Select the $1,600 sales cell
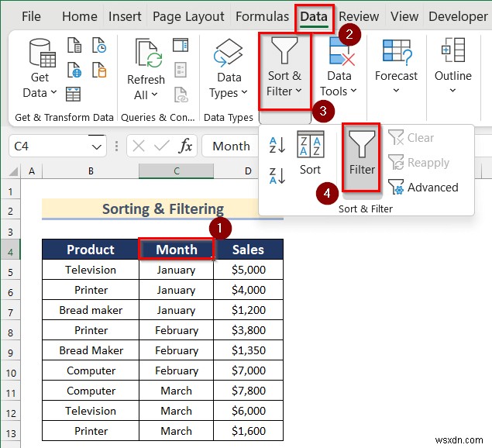The width and height of the screenshot is (492, 448). (x=248, y=431)
